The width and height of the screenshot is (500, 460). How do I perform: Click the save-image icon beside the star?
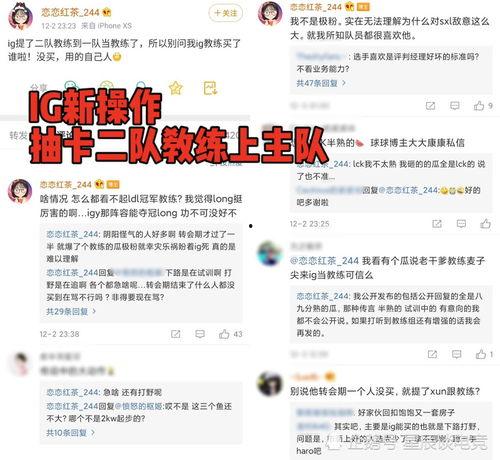coord(210,88)
